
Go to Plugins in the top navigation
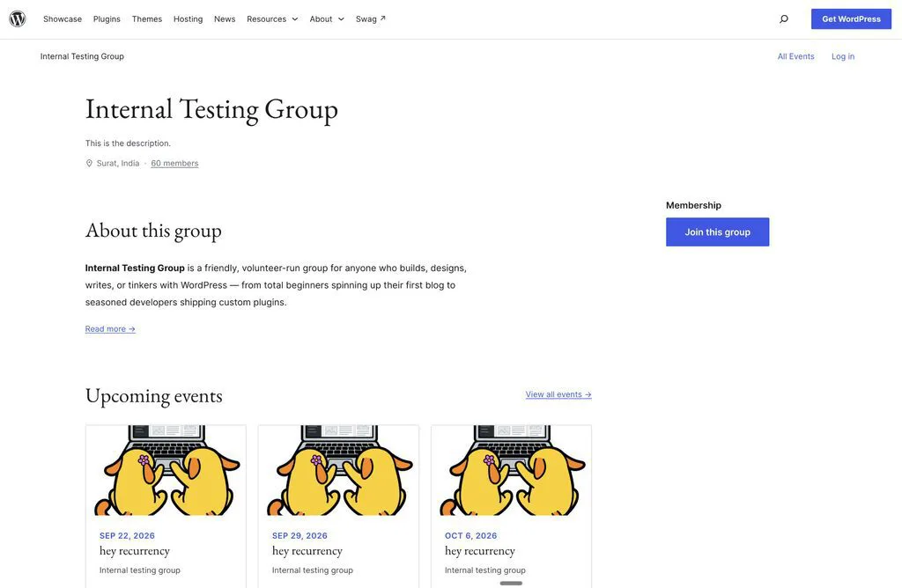[x=107, y=19]
